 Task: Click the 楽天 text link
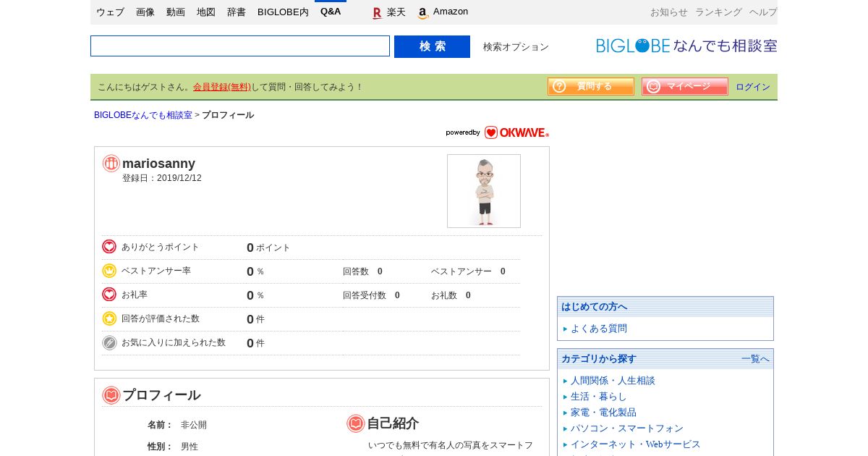[x=396, y=12]
